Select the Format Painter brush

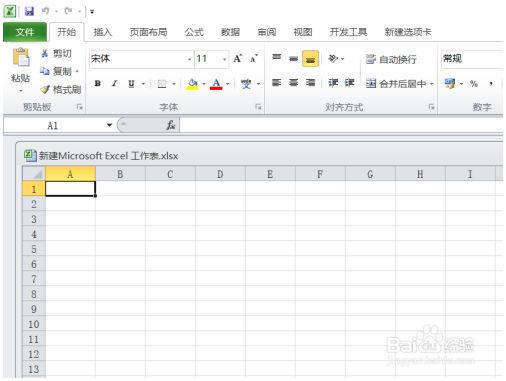[45, 89]
